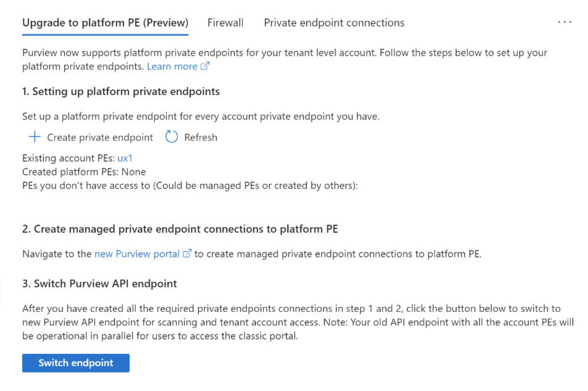Select Upgrade to platform PE (Preview) tab
The width and height of the screenshot is (588, 391).
click(x=105, y=23)
